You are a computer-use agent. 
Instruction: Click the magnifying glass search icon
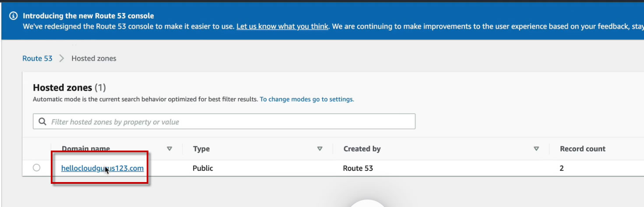pyautogui.click(x=42, y=122)
